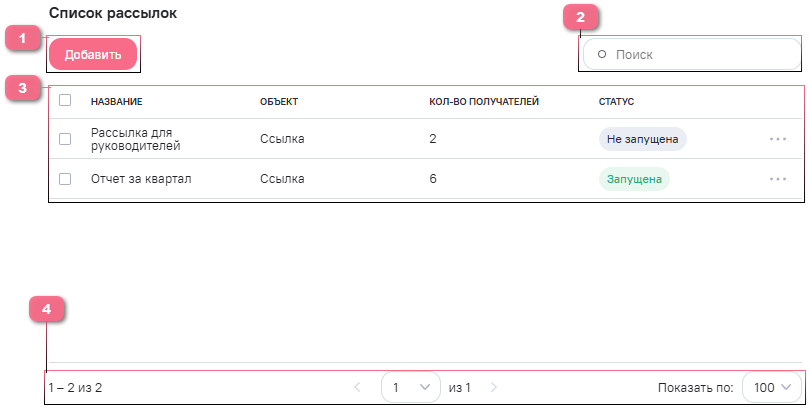Image resolution: width=809 pixels, height=408 pixels.
Task: Open three-dots menu for Отчет за квартал
Action: click(x=778, y=179)
